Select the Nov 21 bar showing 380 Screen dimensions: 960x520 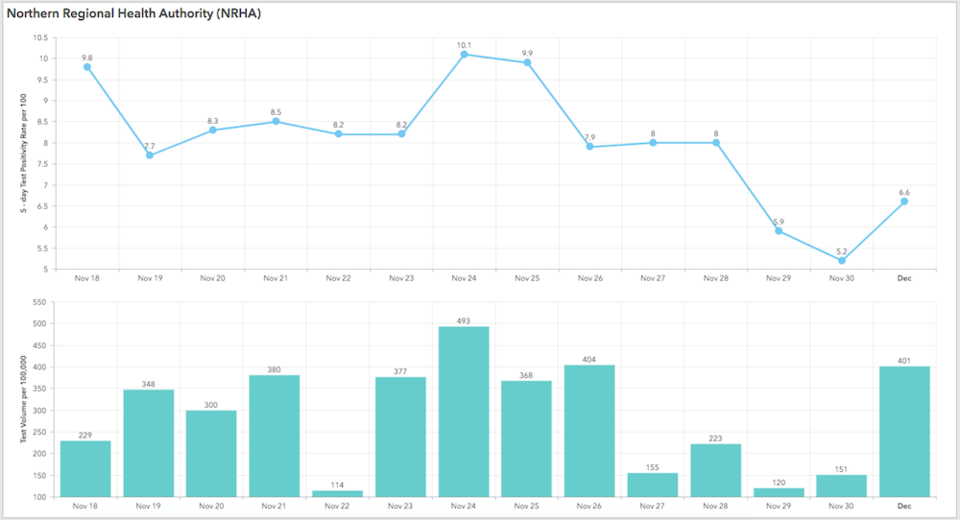coord(274,436)
